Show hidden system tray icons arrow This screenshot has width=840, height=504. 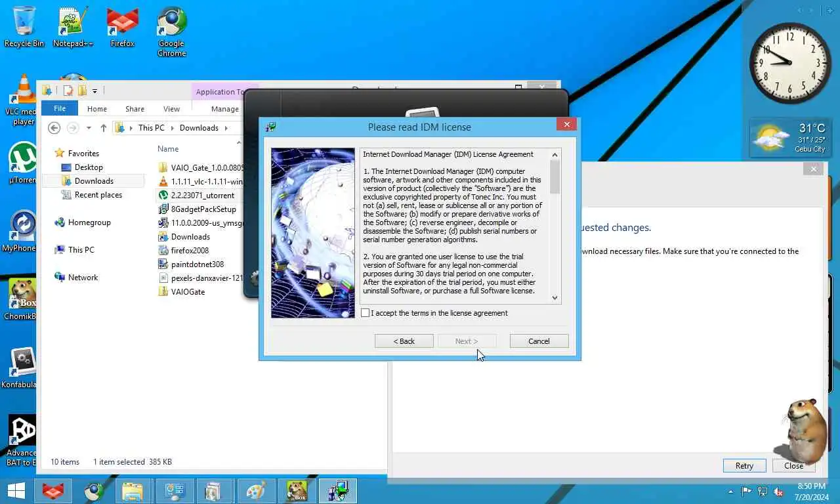coord(731,492)
